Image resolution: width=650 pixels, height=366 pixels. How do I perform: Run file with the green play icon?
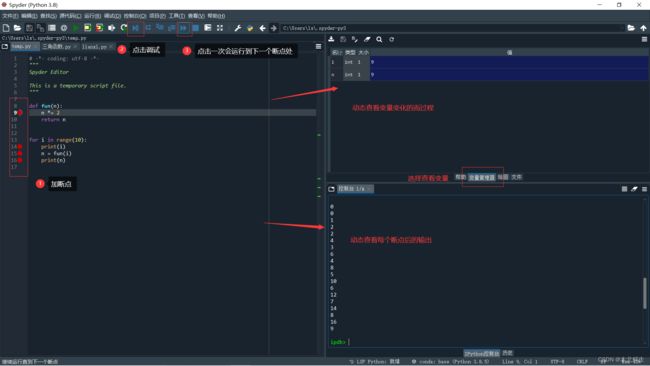click(75, 28)
